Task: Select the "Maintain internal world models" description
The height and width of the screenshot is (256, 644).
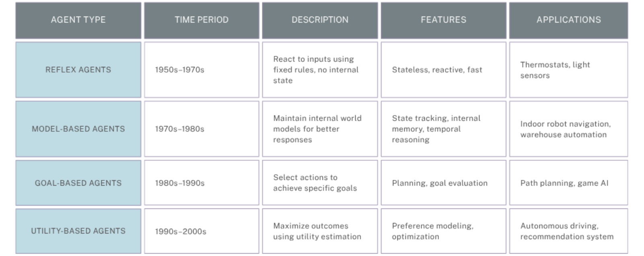Action: pos(317,129)
